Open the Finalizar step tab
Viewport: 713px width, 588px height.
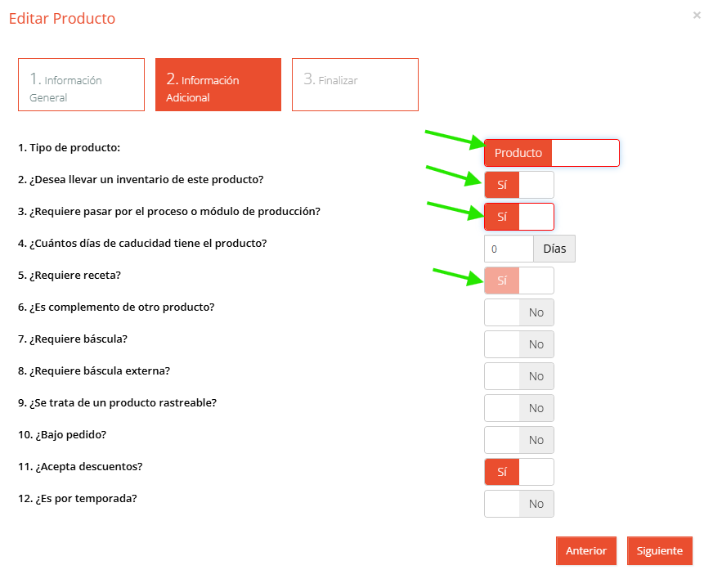tap(355, 84)
